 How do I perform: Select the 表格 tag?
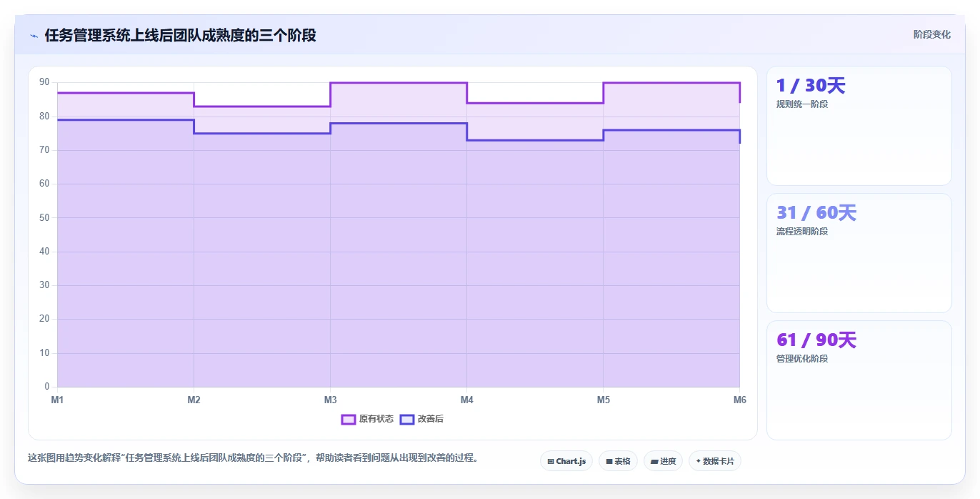tap(618, 461)
